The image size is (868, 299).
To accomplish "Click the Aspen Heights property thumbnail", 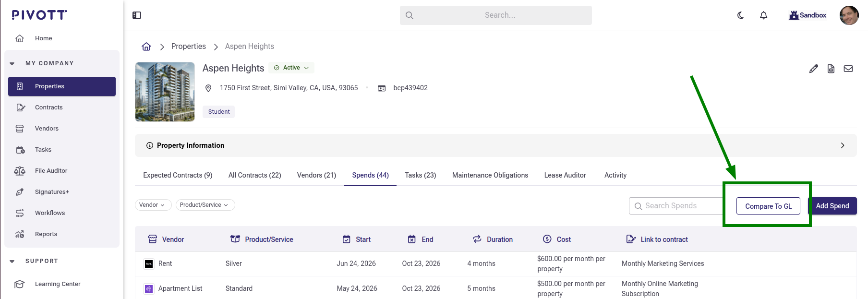I will click(165, 92).
